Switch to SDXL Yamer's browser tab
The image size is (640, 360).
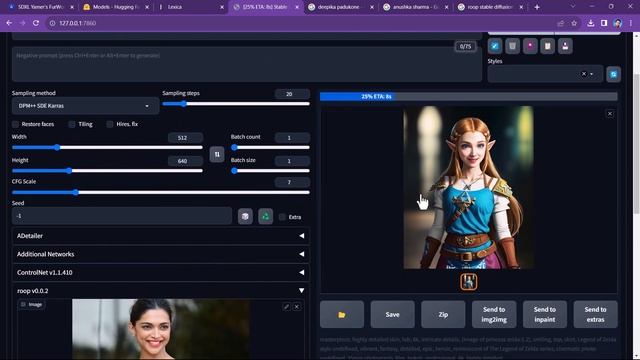click(x=40, y=7)
